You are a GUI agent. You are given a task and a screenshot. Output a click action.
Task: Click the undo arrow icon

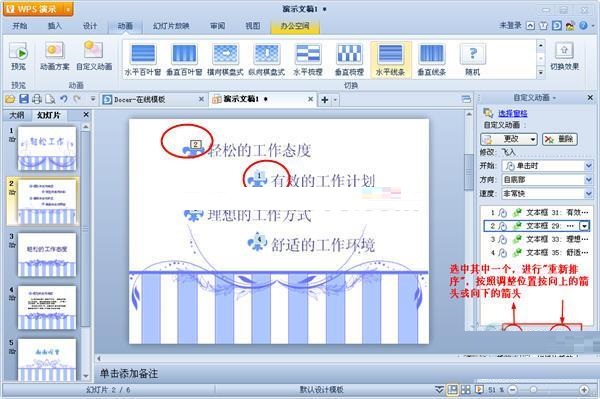64,99
